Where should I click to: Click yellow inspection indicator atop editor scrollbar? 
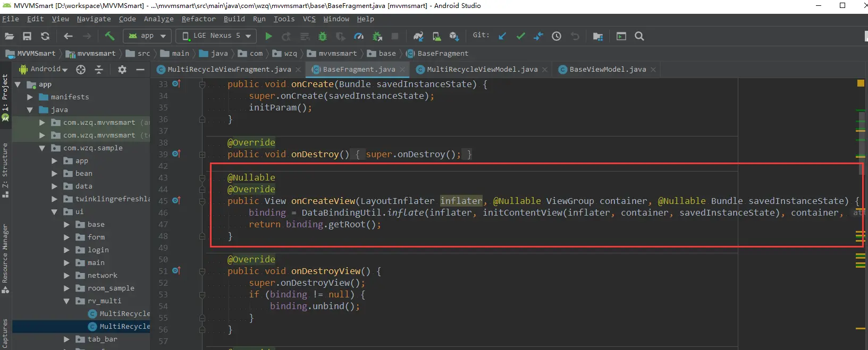(x=861, y=83)
